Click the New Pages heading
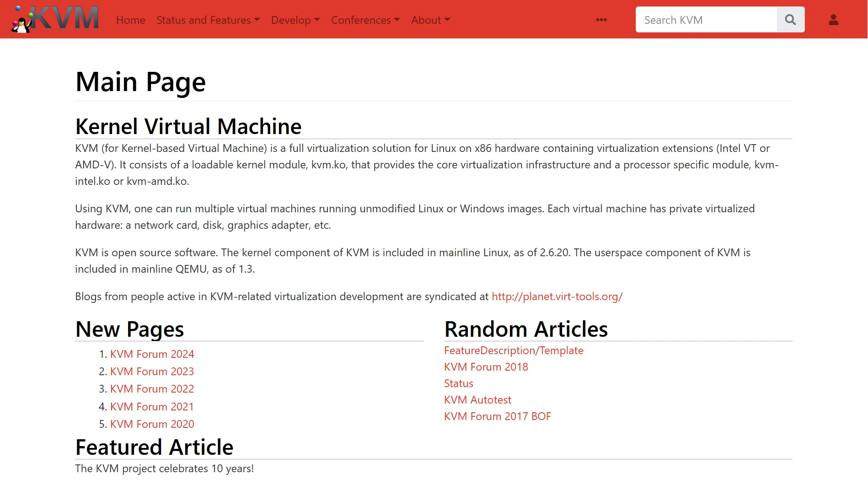Screen dimensions: 868x485 point(130,329)
